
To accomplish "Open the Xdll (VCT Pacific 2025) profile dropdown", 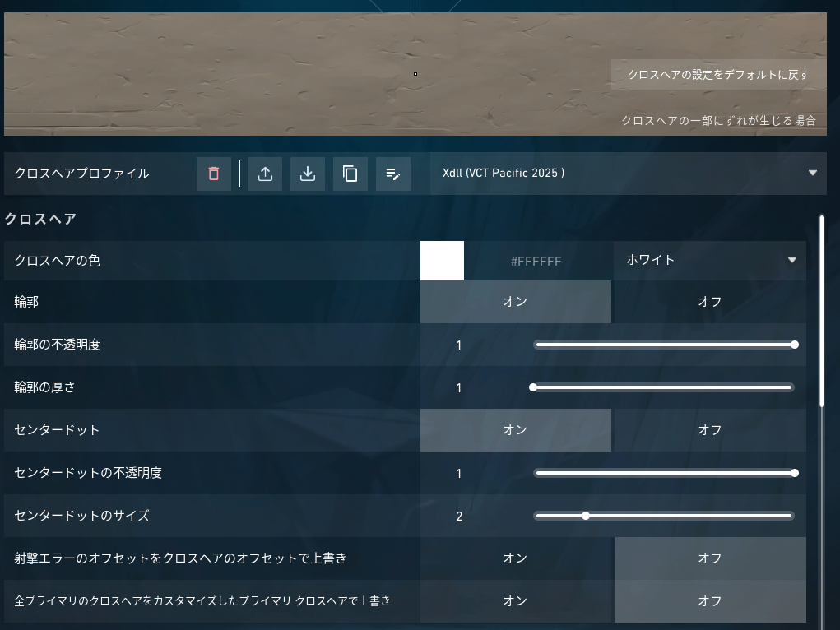I will [x=629, y=173].
